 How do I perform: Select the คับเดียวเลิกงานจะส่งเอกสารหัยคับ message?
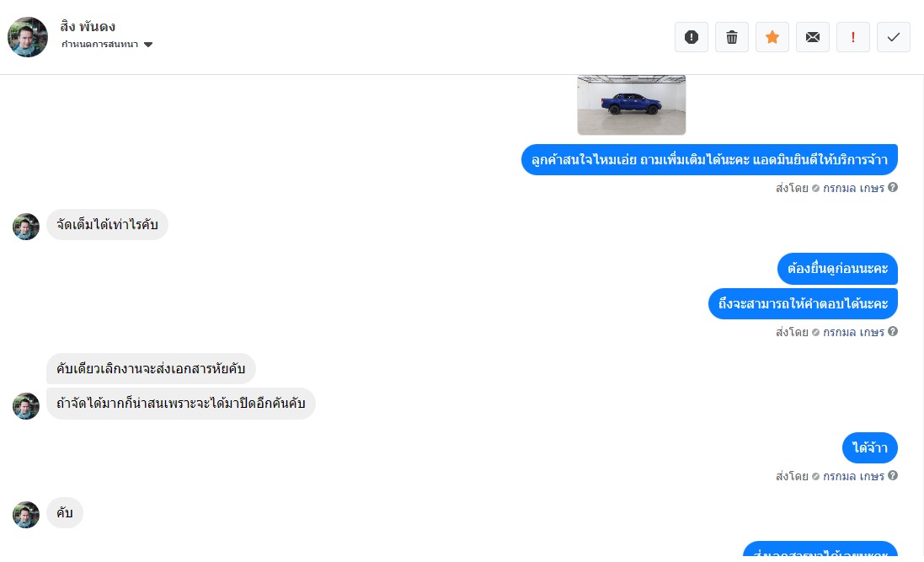[x=151, y=368]
